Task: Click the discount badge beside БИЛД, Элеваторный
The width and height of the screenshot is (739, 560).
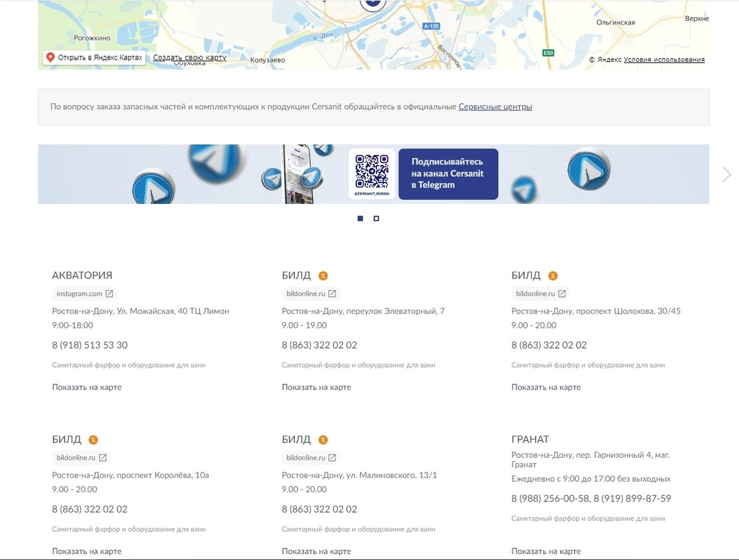Action: pos(323,275)
